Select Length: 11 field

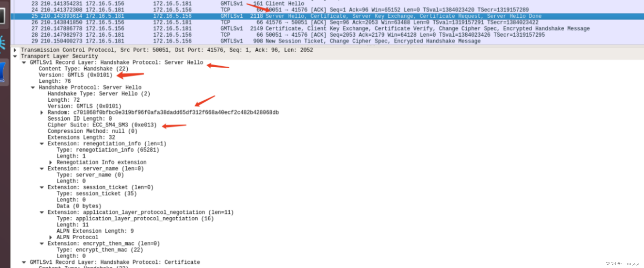point(72,225)
